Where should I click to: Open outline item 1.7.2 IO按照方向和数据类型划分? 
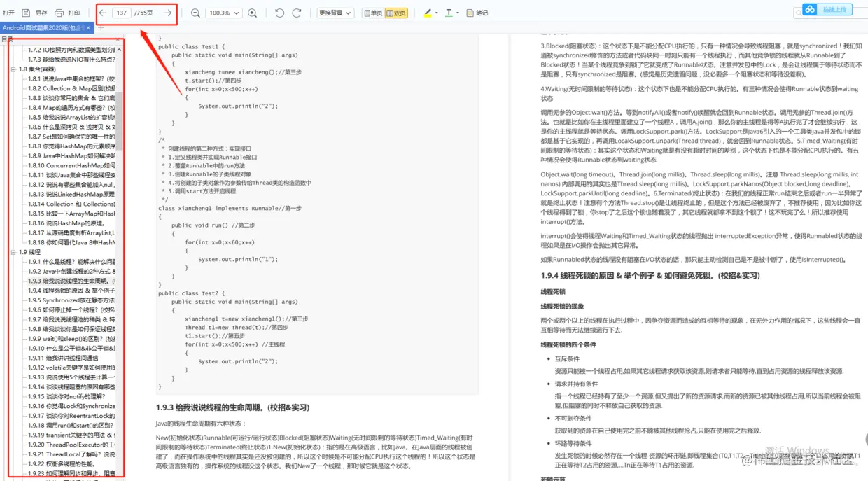click(71, 50)
